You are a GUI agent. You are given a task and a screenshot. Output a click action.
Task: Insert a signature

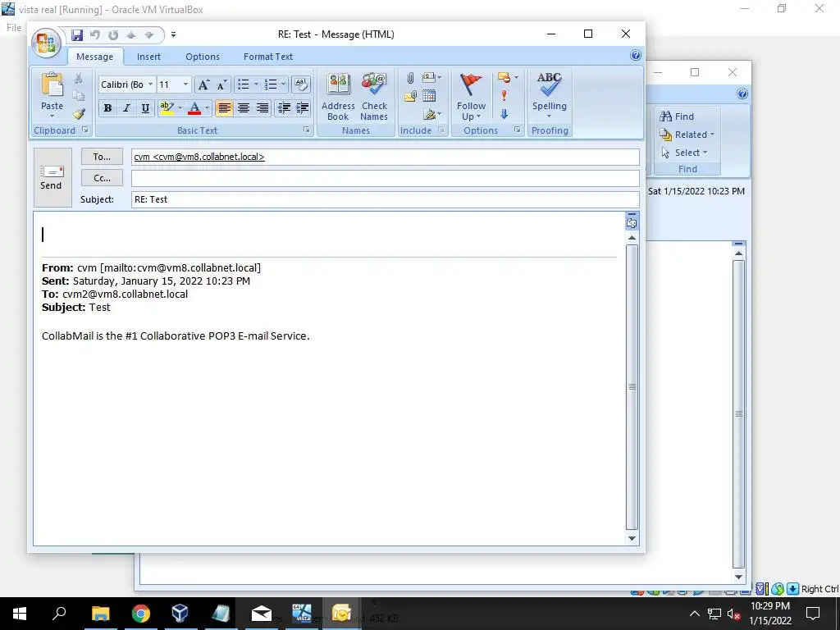pyautogui.click(x=431, y=114)
